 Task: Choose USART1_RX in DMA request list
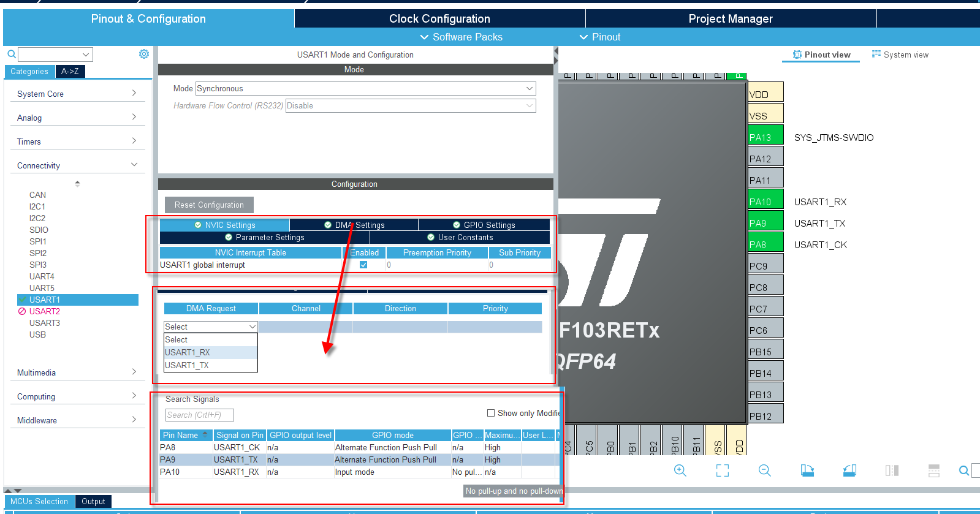[210, 352]
